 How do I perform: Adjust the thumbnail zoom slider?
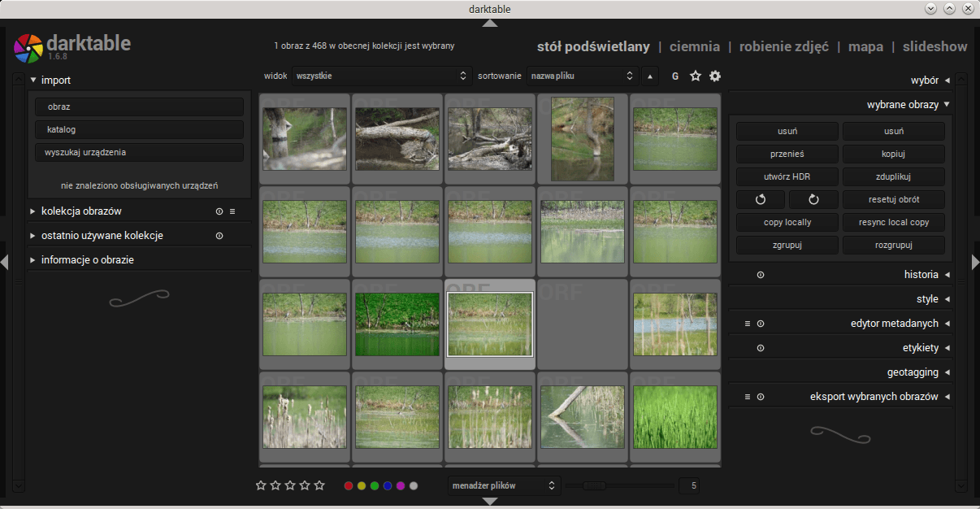point(620,485)
